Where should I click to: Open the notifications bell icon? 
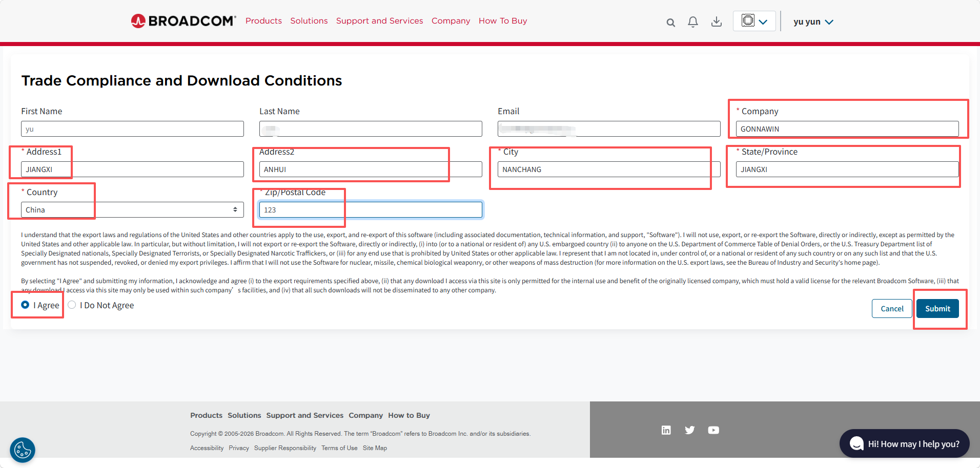coord(693,22)
